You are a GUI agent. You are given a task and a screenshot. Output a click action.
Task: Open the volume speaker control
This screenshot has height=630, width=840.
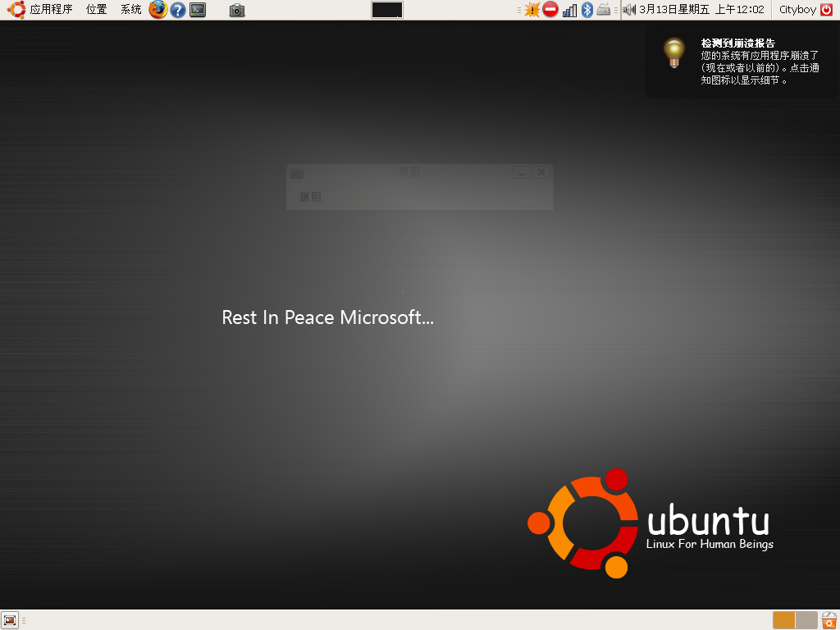pos(629,10)
